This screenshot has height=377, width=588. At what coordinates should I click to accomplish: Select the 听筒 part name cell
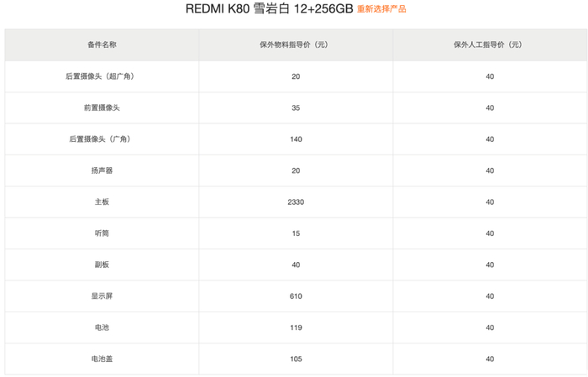pyautogui.click(x=102, y=233)
